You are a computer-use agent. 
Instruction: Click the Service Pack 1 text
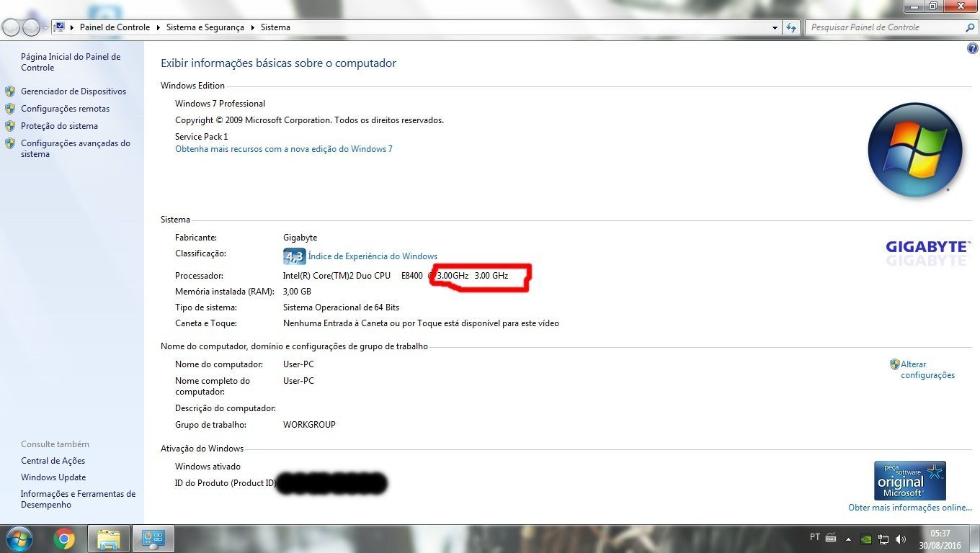201,137
